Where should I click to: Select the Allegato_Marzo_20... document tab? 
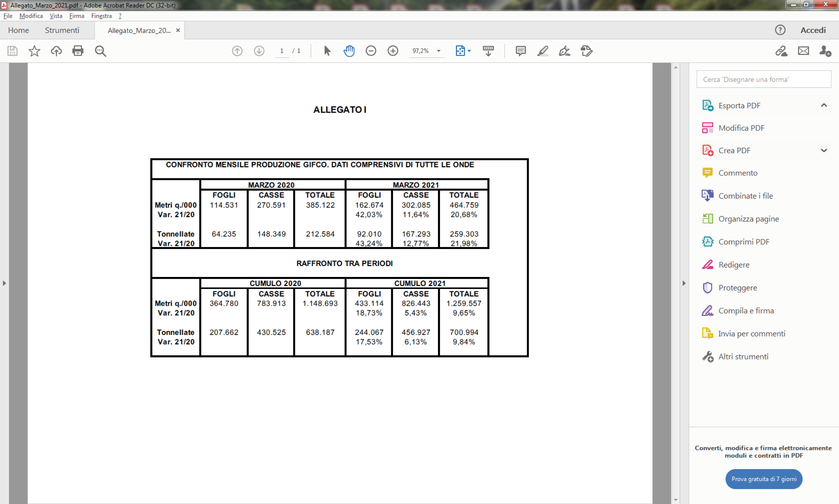(139, 31)
